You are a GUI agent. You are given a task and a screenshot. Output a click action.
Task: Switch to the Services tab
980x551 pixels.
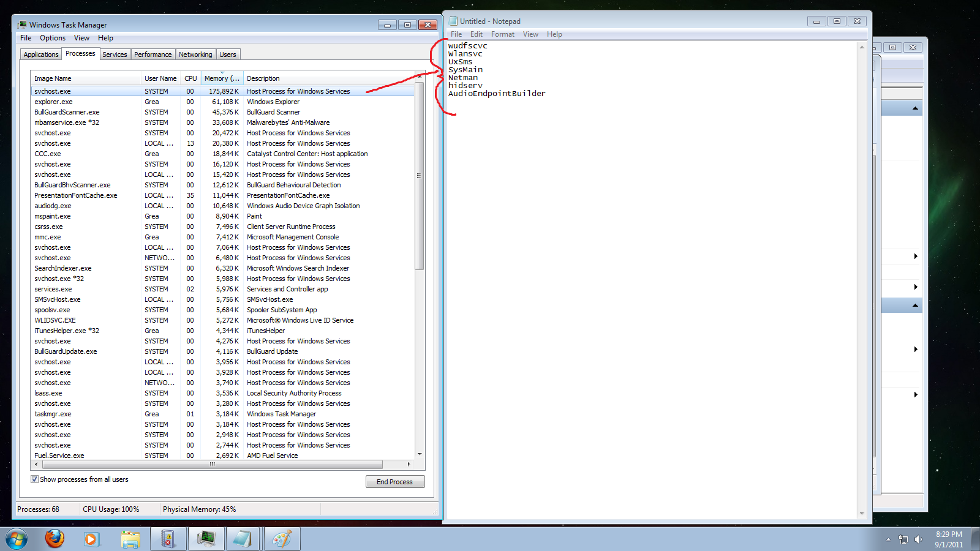click(x=115, y=54)
